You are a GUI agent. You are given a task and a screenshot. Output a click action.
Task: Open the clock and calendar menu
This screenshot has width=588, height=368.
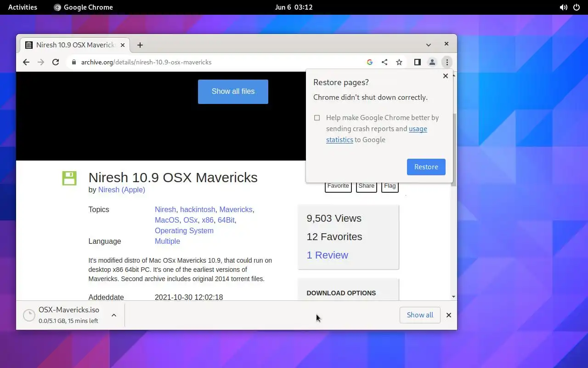point(294,7)
